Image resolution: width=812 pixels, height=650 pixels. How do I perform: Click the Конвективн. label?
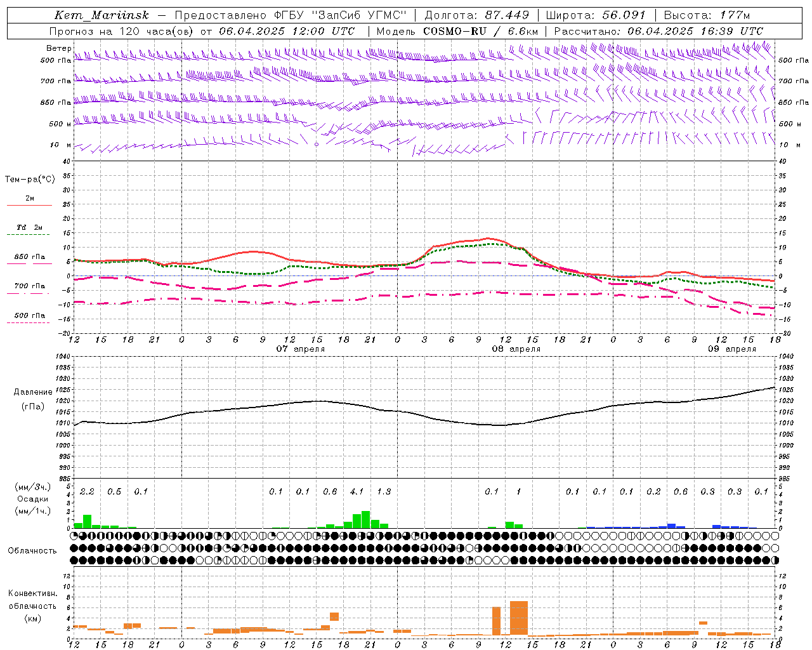click(x=33, y=594)
